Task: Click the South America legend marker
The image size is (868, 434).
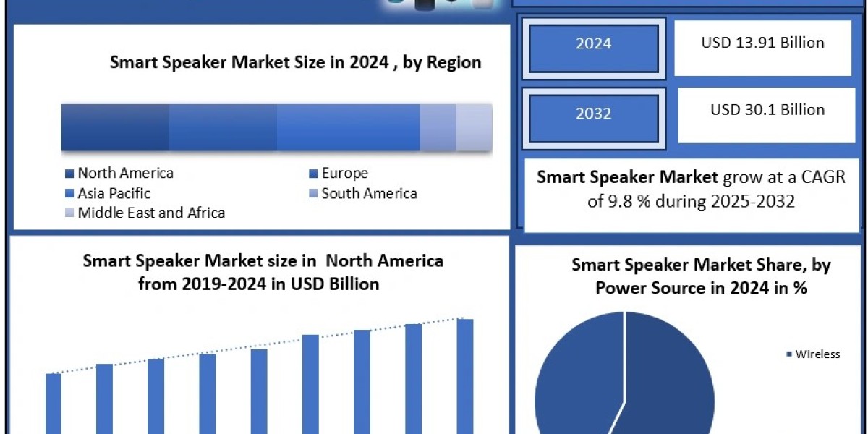Action: [x=312, y=194]
